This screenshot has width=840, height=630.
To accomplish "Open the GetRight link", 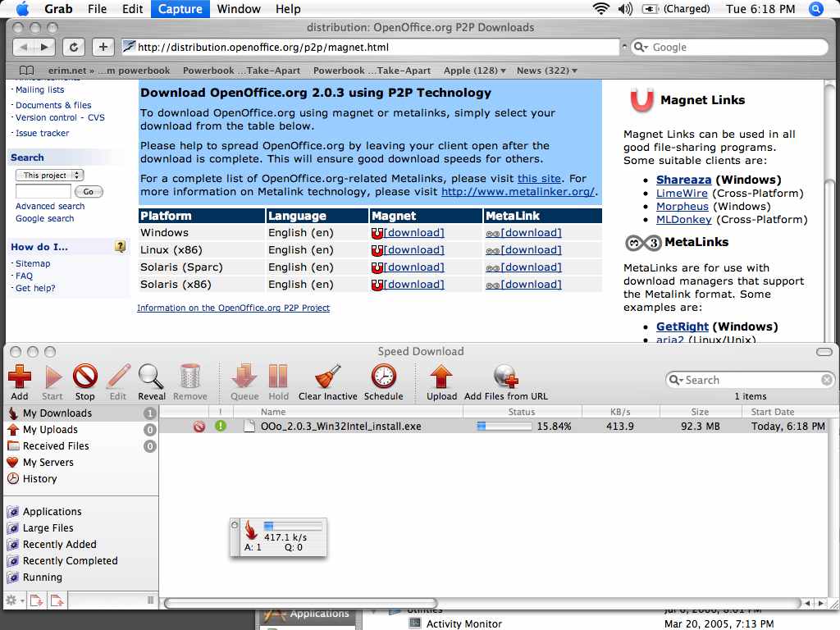I will [682, 326].
